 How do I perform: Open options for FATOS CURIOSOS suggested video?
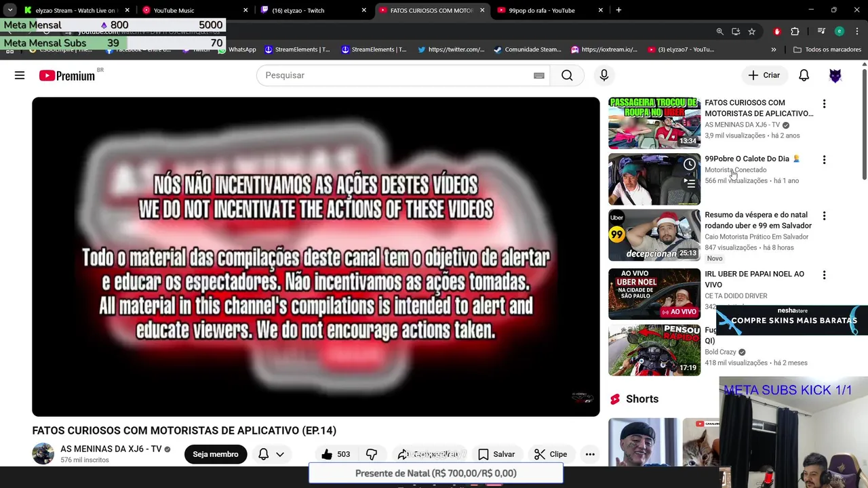[824, 104]
